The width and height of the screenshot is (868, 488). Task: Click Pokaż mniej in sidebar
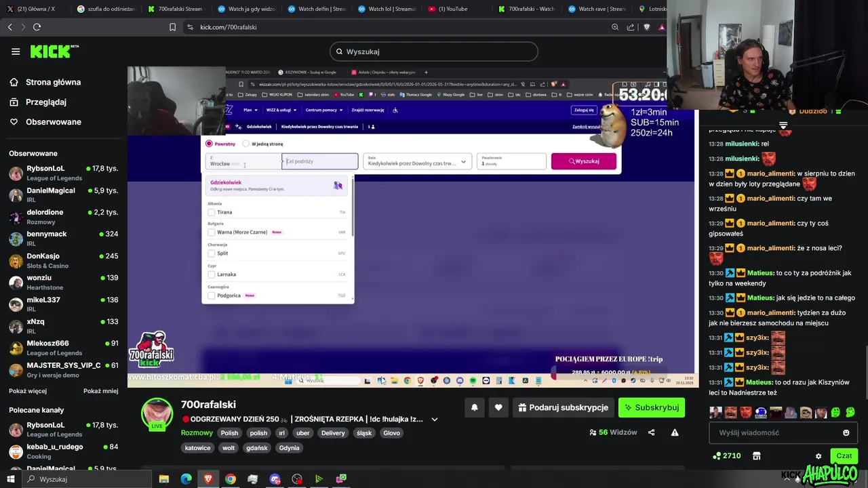pos(100,391)
